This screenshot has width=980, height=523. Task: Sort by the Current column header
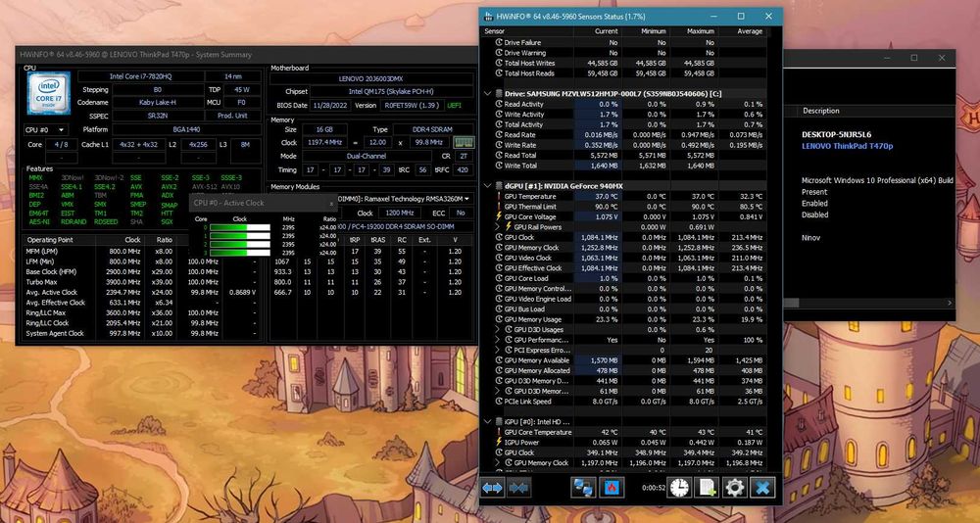(x=598, y=31)
